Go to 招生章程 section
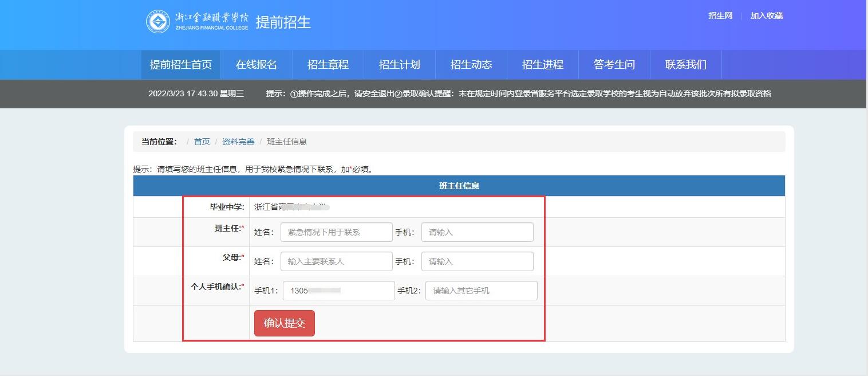Viewport: 868px width, 376px height. click(328, 65)
